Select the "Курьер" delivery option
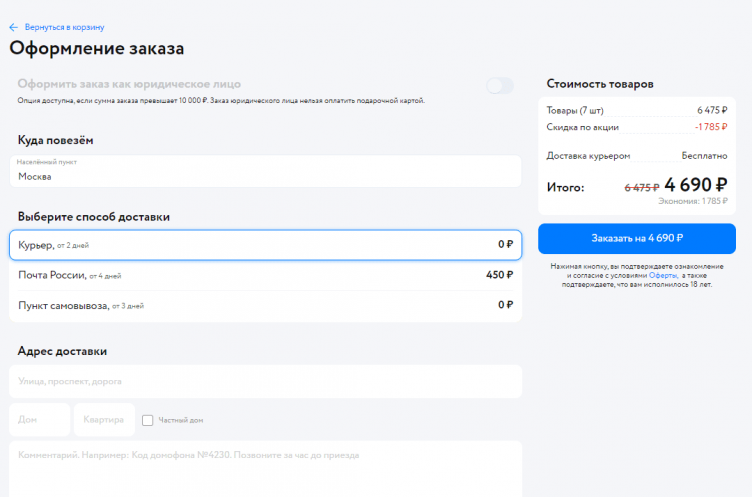752x497 pixels. pyautogui.click(x=265, y=245)
